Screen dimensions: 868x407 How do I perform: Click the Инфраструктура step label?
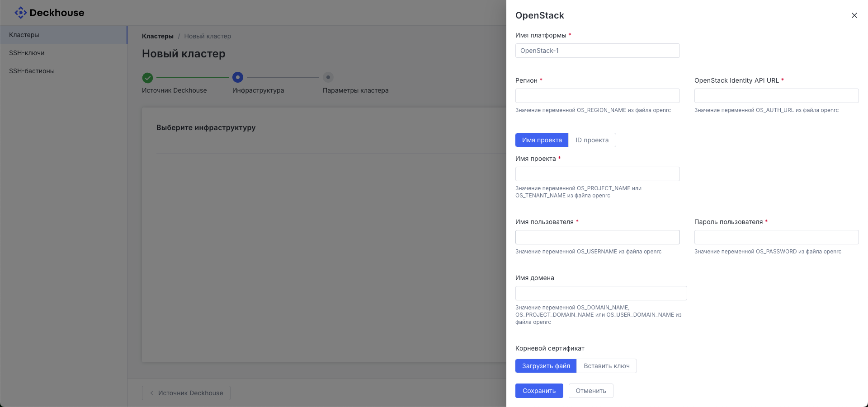258,90
